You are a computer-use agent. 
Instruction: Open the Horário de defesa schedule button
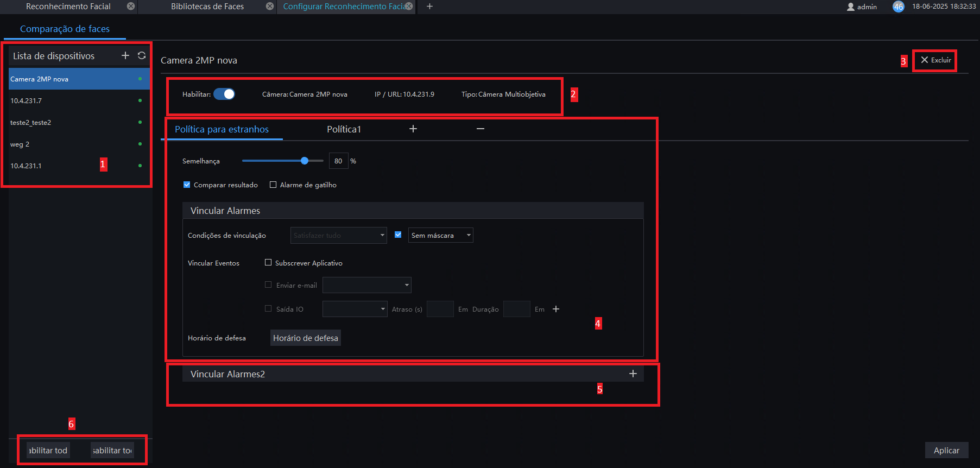point(306,338)
